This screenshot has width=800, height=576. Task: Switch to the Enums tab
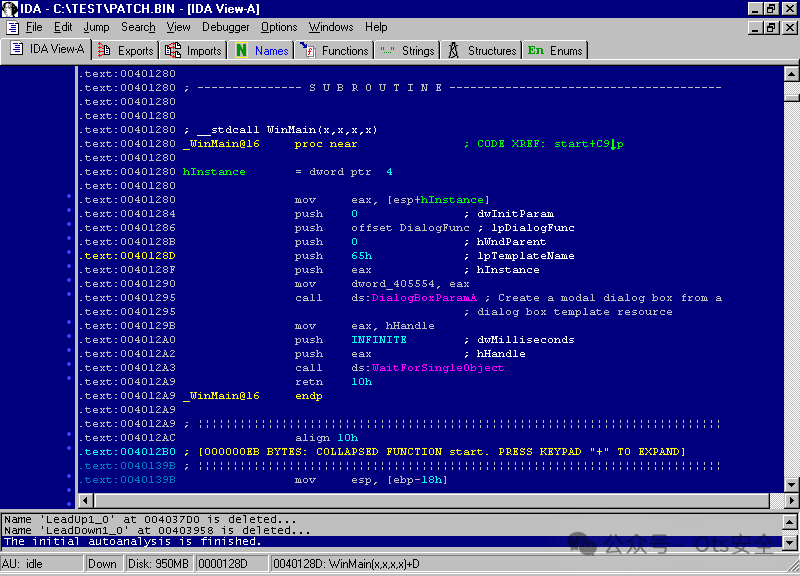(x=555, y=51)
